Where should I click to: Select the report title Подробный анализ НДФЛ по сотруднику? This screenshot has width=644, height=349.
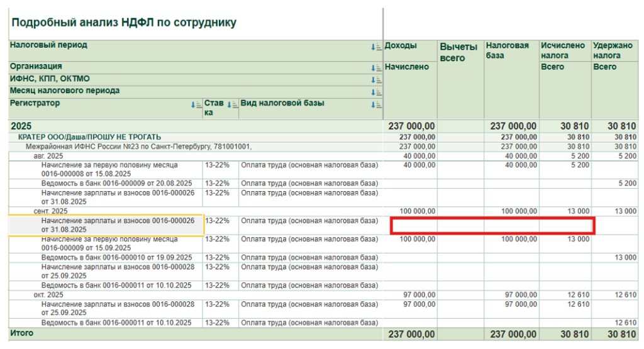tap(124, 23)
